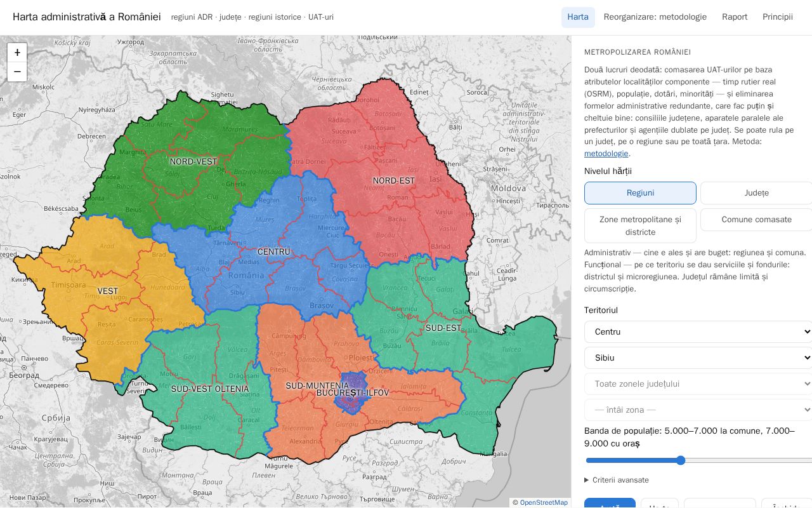Choose Zone metropolitane și districte level
The image size is (812, 508).
click(x=640, y=225)
